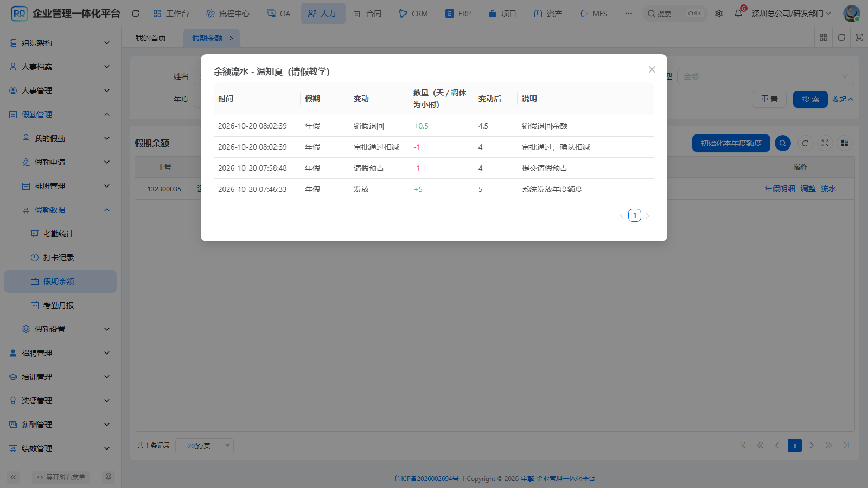Viewport: 868px width, 488px height.
Task: Click the 搜索 button
Action: pyautogui.click(x=810, y=99)
